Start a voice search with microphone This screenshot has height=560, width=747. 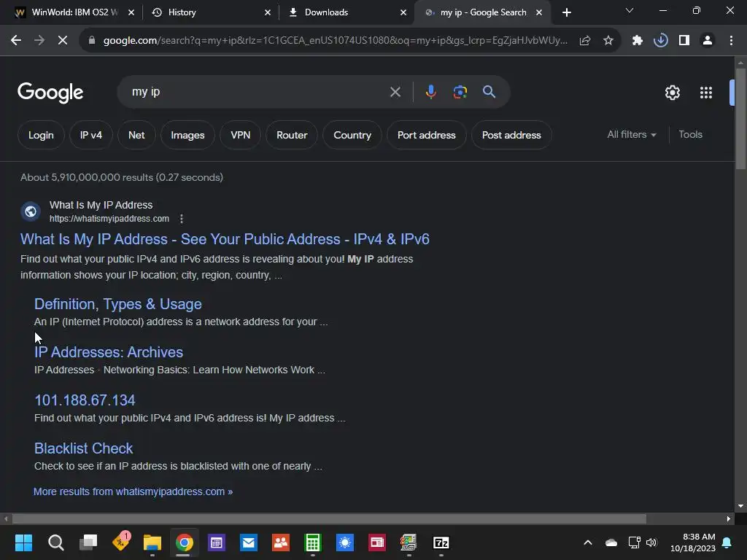coord(430,92)
